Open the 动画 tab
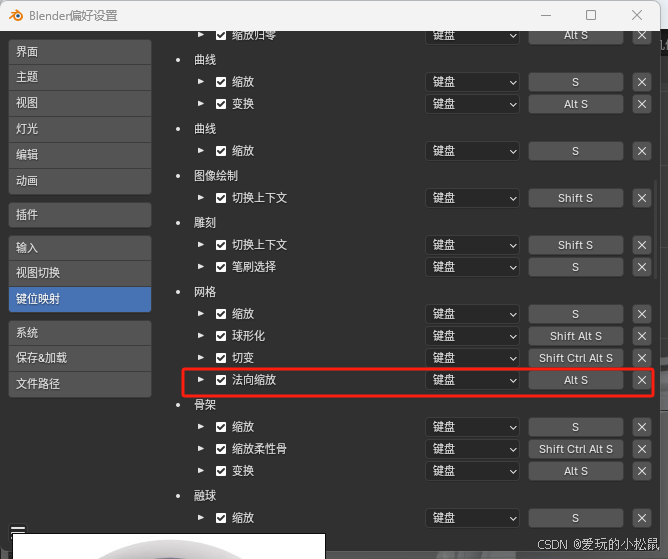Image resolution: width=668 pixels, height=559 pixels. tap(80, 181)
